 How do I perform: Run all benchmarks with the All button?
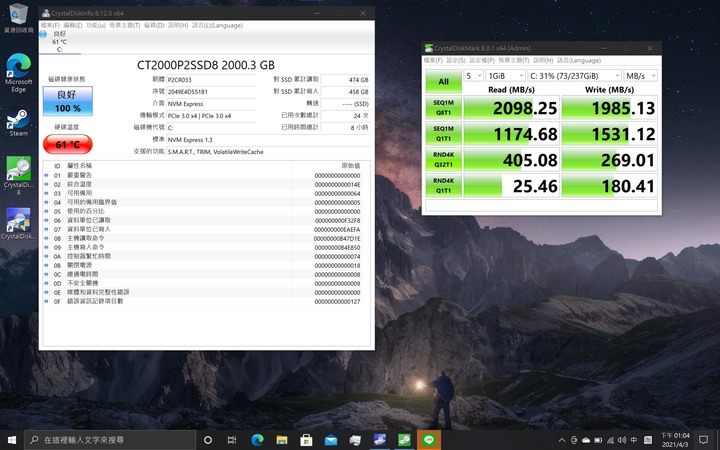coord(444,81)
